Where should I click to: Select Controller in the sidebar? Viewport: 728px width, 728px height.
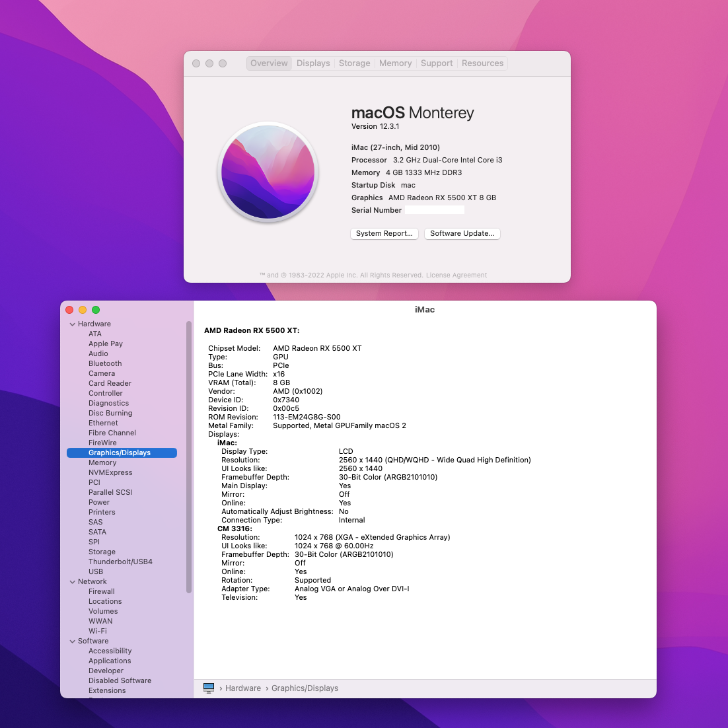[x=106, y=393]
